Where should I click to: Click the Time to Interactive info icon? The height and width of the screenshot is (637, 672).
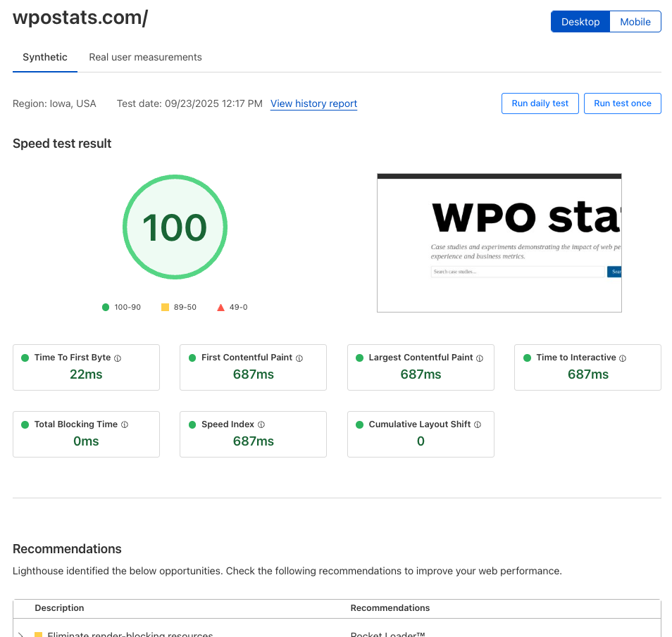tap(623, 358)
